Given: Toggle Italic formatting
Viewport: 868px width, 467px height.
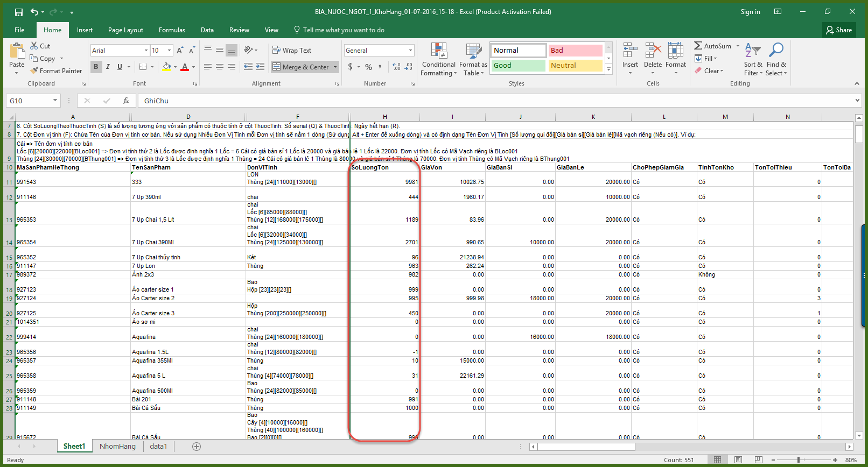Looking at the screenshot, I should pyautogui.click(x=108, y=67).
